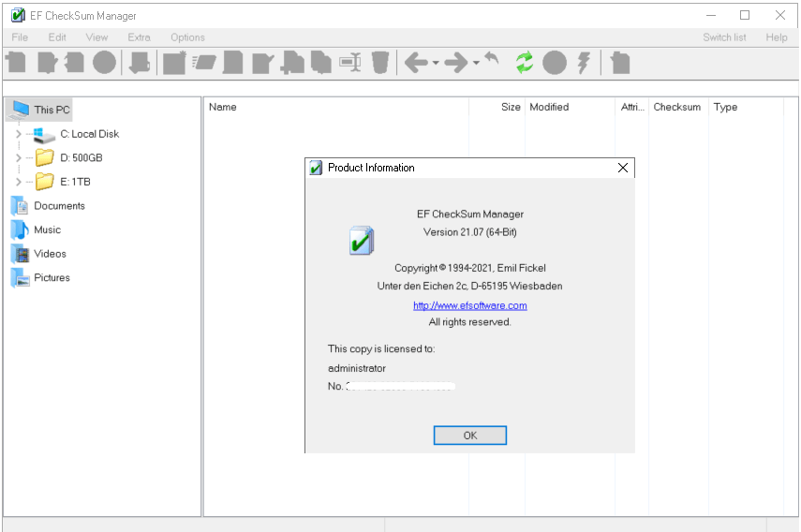
Task: Select the E: 1TB drive
Action: coord(75,182)
